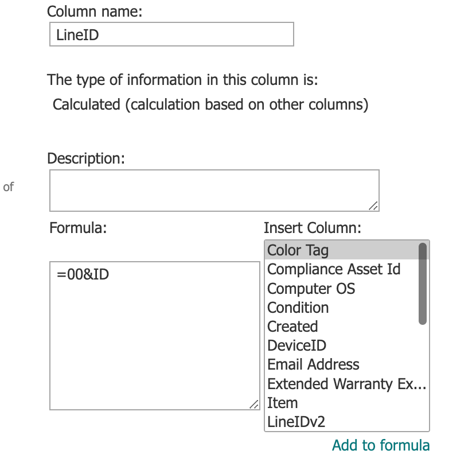Focus the Description text area
The image size is (476, 458).
(x=214, y=190)
